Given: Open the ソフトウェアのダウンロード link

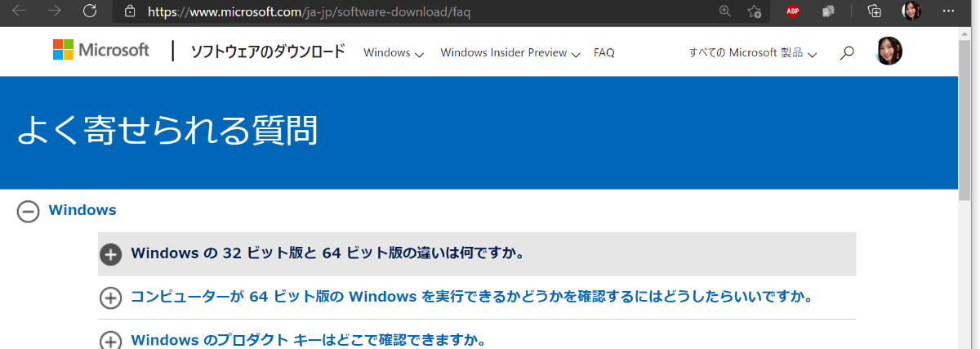Looking at the screenshot, I should coord(267,52).
